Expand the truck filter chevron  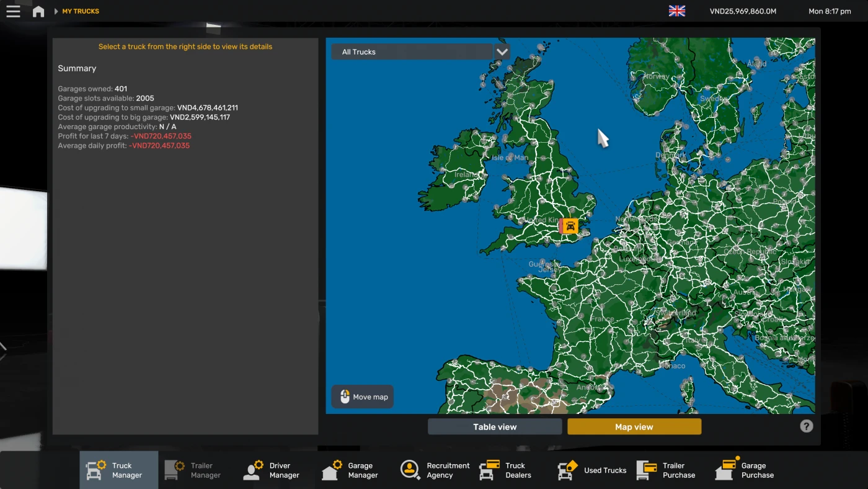click(502, 52)
